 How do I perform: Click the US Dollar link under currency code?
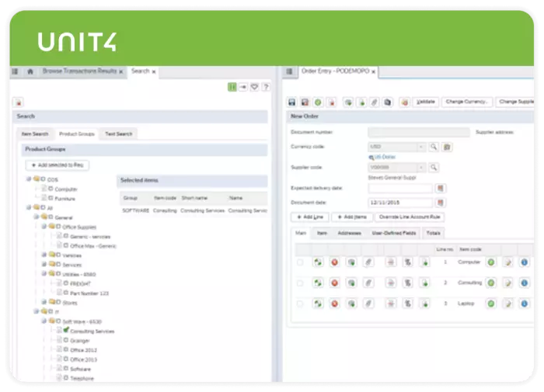coord(385,157)
